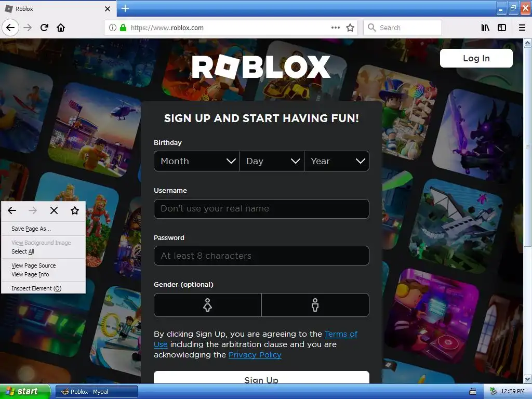Click the purple dragon game thumbnail
Viewport: 532px width, 399px height.
(x=477, y=136)
